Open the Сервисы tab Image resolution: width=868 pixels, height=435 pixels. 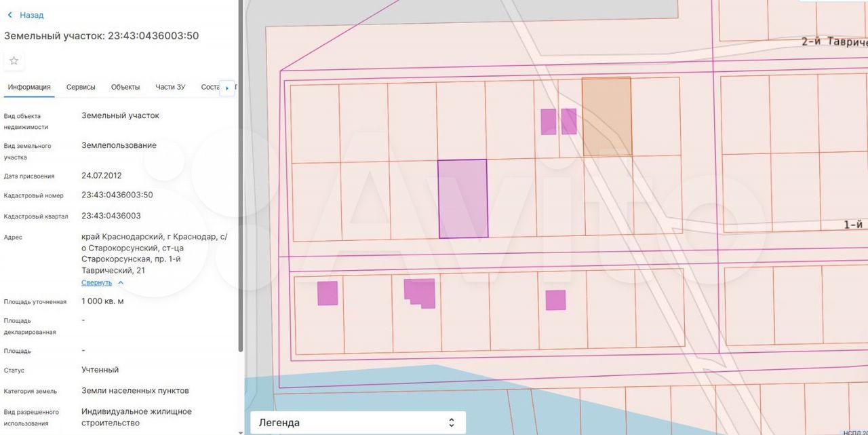coord(81,87)
